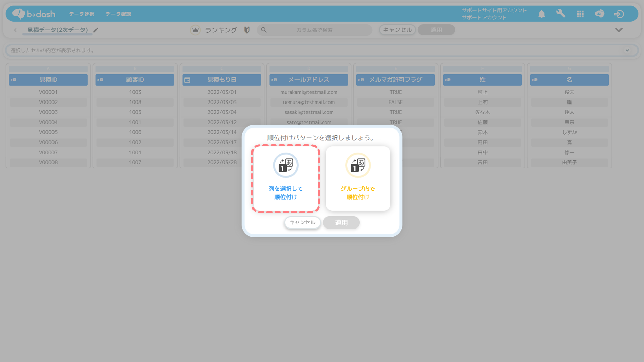Select the 見積もり日 column header

point(222,80)
